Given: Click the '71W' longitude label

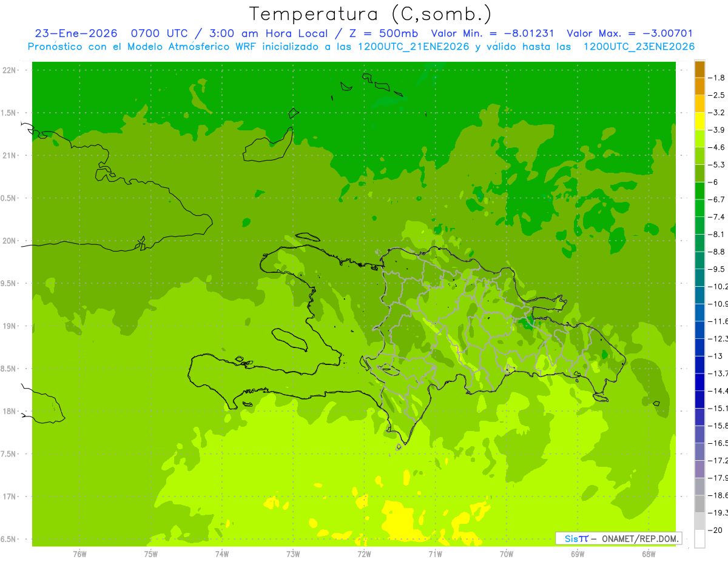Looking at the screenshot, I should (x=435, y=554).
